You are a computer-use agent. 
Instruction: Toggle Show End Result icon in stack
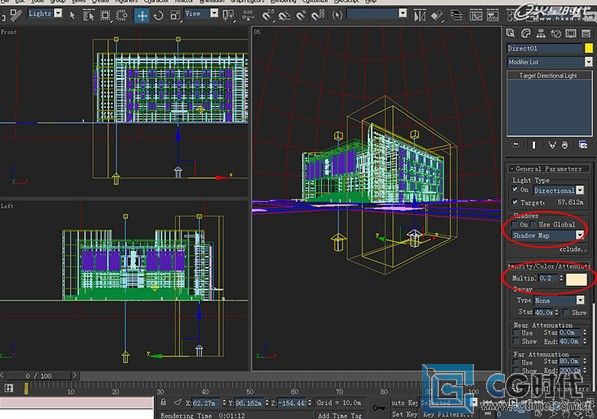point(534,145)
